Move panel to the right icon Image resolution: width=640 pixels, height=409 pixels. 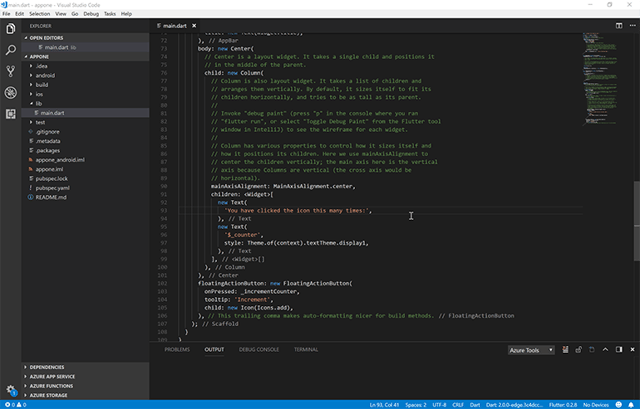click(619, 350)
